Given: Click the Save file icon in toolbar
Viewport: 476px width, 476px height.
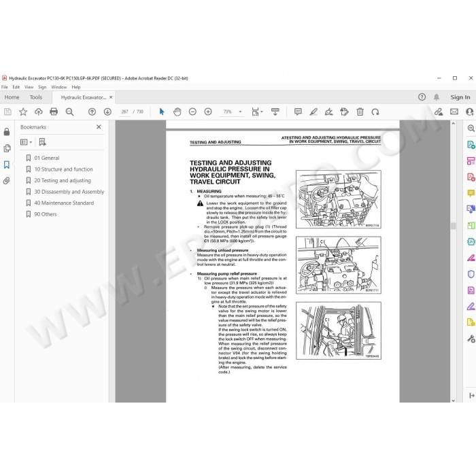Looking at the screenshot, I should click(7, 112).
